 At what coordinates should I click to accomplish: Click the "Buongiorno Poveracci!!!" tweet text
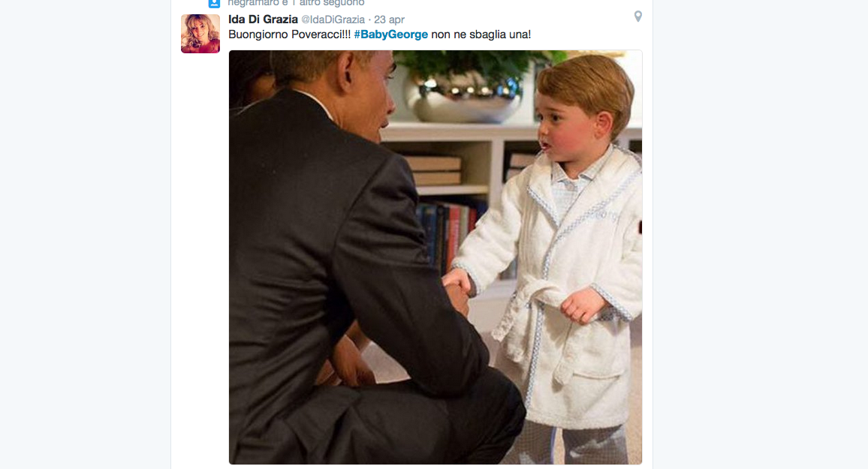pos(289,35)
